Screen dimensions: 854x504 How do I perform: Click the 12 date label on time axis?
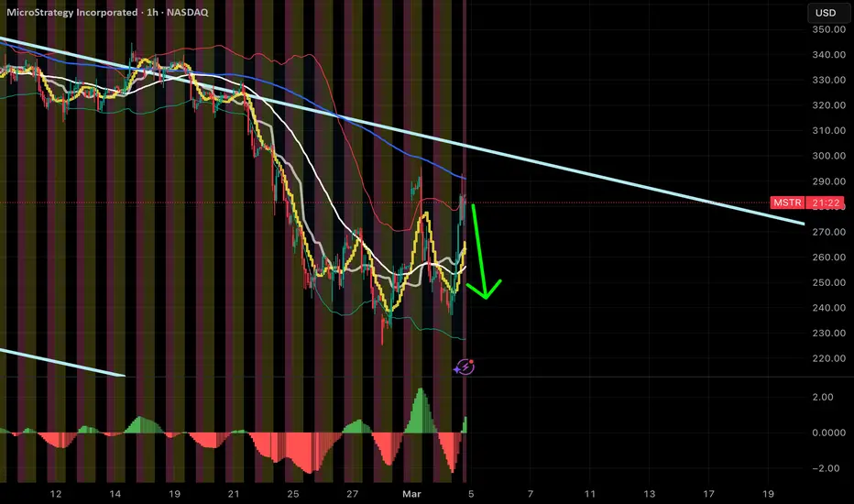click(56, 494)
